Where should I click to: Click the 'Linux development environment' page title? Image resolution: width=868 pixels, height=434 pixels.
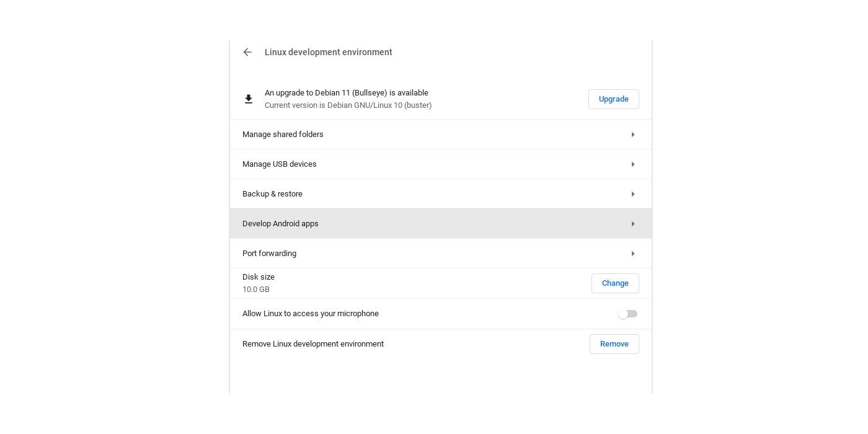coord(328,52)
